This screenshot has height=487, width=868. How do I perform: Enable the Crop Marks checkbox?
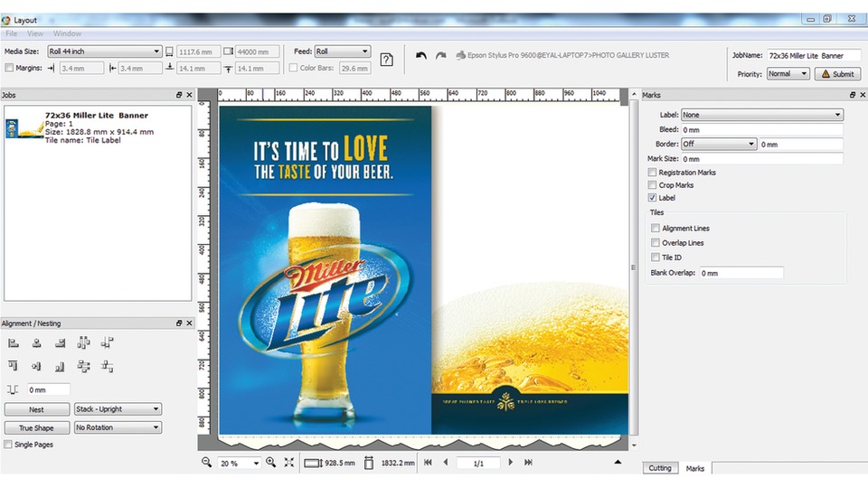click(x=652, y=185)
